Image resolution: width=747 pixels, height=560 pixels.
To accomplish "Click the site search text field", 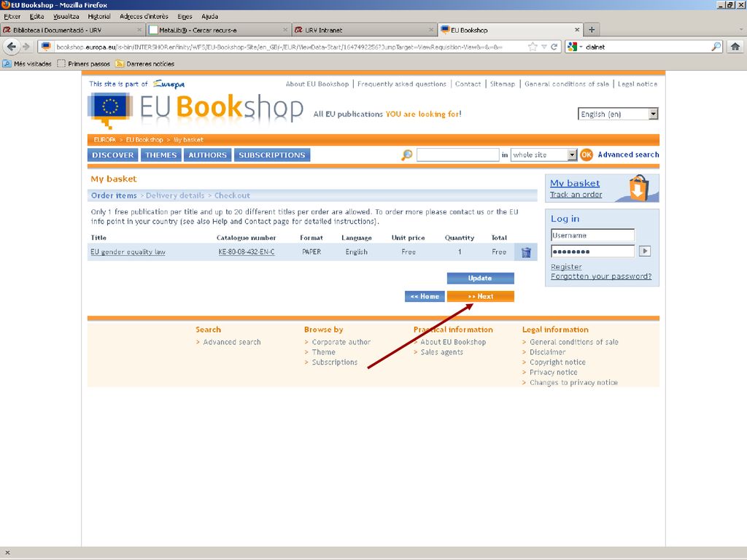I will (458, 155).
